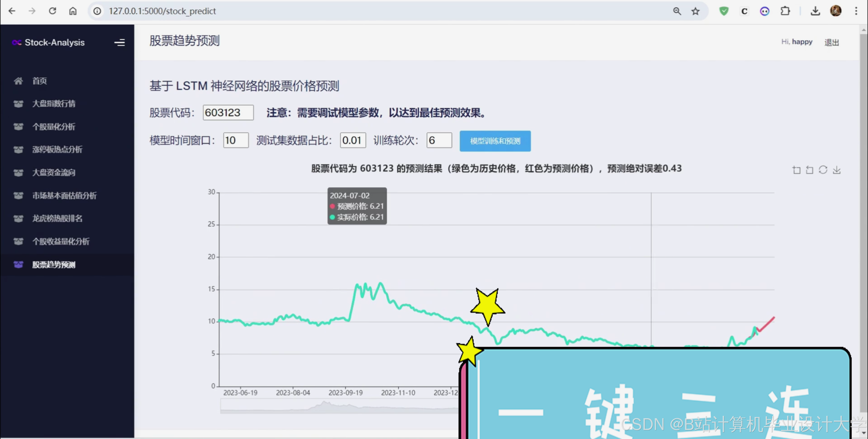Click the chart zoom-in toolbox icon
The height and width of the screenshot is (439, 868).
click(x=796, y=170)
